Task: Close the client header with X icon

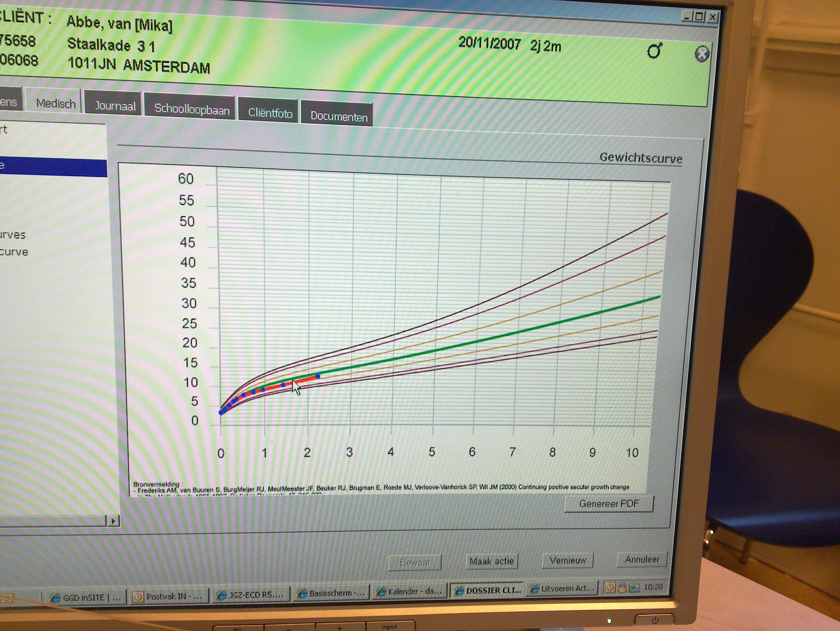Action: click(702, 54)
